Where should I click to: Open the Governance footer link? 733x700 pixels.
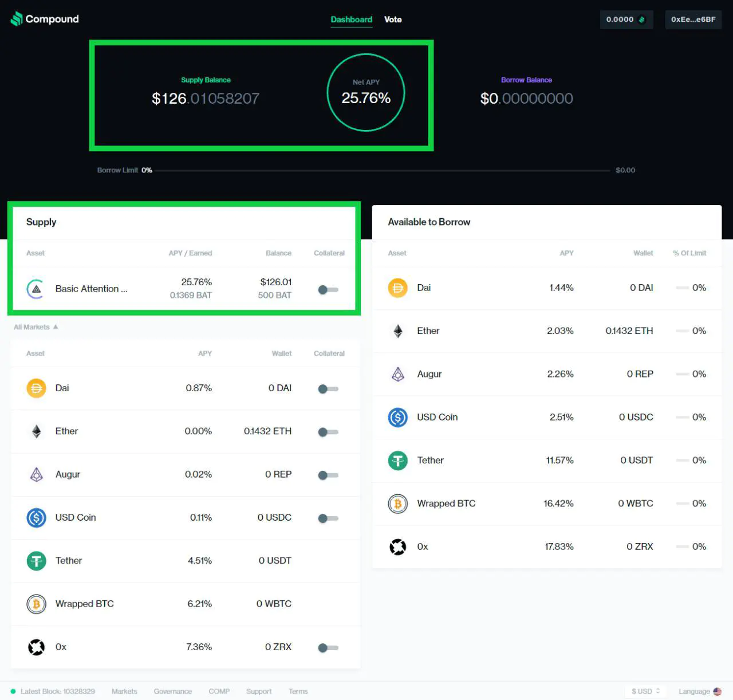(x=172, y=691)
